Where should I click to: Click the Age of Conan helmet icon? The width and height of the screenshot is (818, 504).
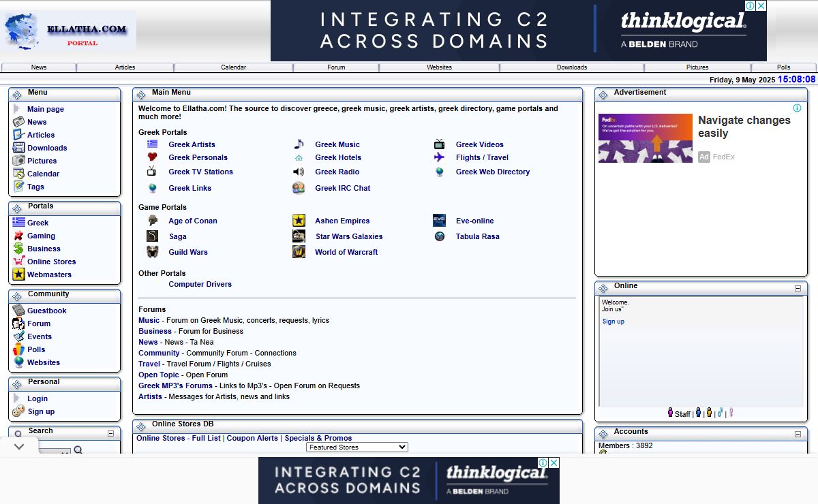pyautogui.click(x=153, y=221)
